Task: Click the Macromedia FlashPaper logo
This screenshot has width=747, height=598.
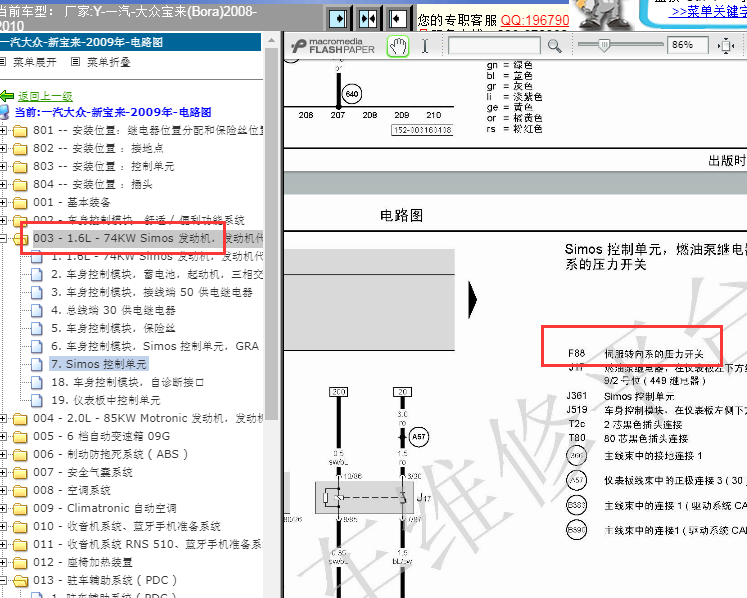Action: tap(333, 46)
